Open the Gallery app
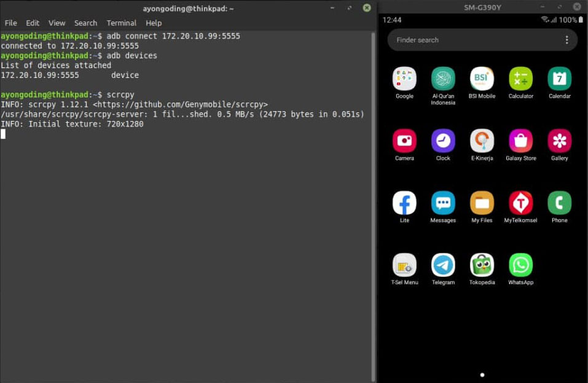 (x=560, y=141)
